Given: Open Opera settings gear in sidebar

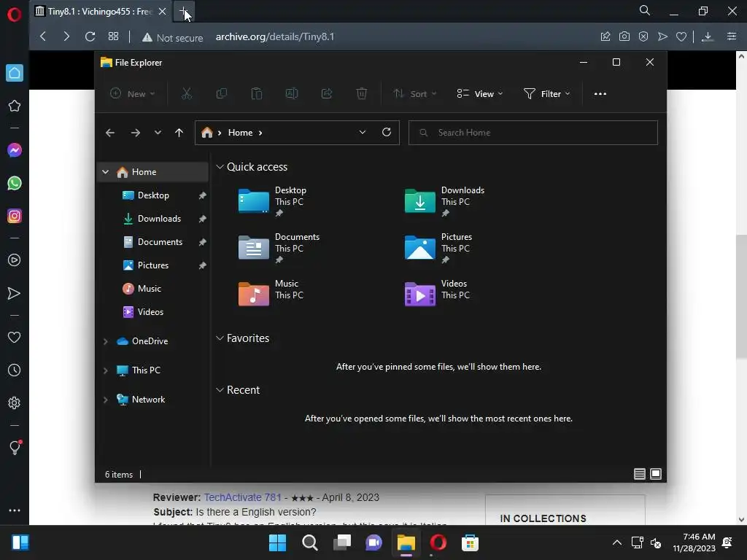Looking at the screenshot, I should pos(15,402).
